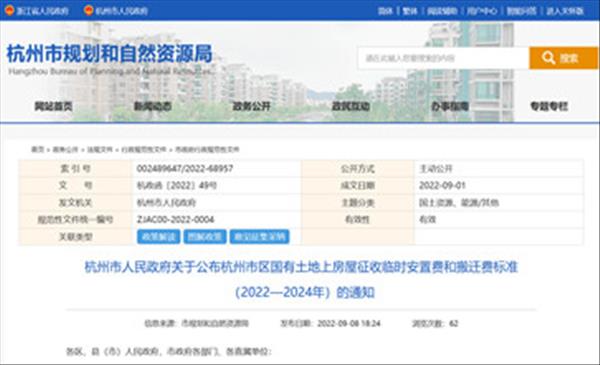Select index number 002489647/2022-68957

[x=185, y=168]
